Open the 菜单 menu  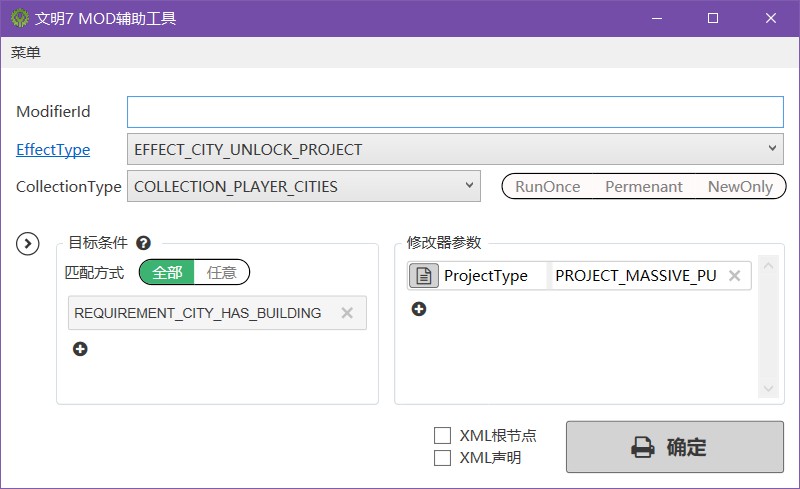click(26, 53)
